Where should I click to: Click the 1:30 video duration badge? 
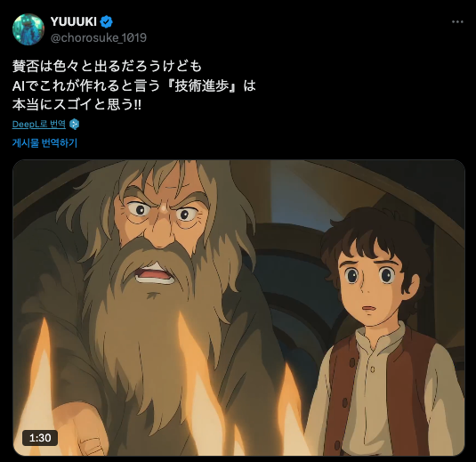40,438
